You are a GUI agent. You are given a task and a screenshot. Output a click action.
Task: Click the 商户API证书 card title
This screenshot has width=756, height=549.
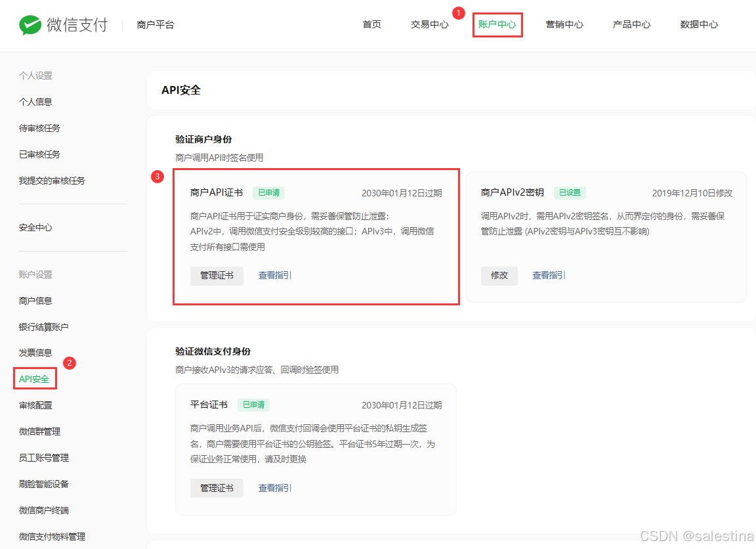pos(217,193)
